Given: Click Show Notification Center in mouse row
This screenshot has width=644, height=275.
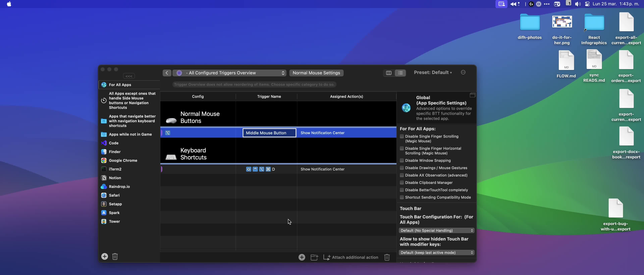Looking at the screenshot, I should click(x=322, y=133).
